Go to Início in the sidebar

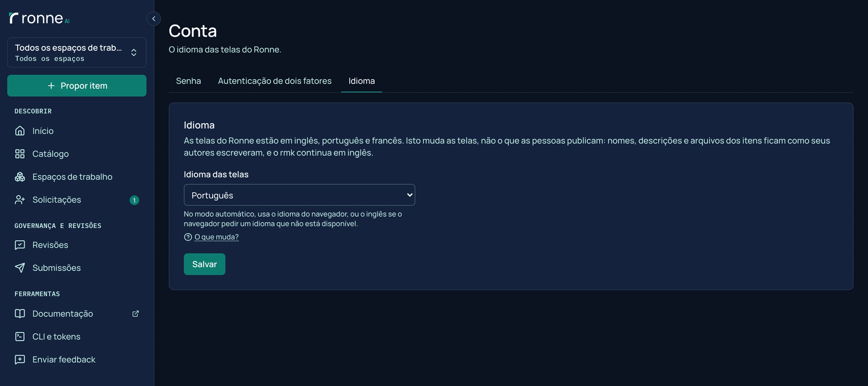pyautogui.click(x=77, y=131)
